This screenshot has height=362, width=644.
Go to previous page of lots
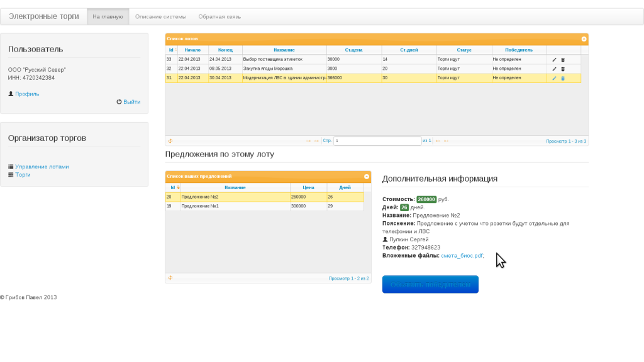(316, 141)
